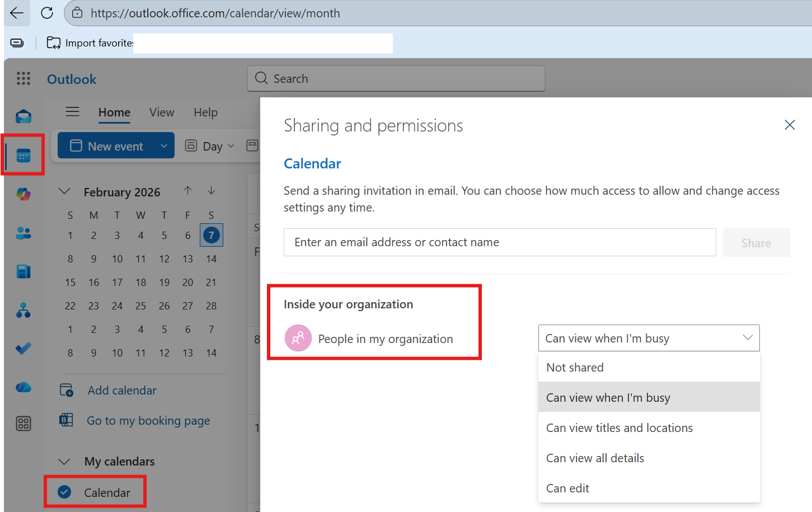
Task: Select February 28 in mini calendar
Action: coord(212,306)
